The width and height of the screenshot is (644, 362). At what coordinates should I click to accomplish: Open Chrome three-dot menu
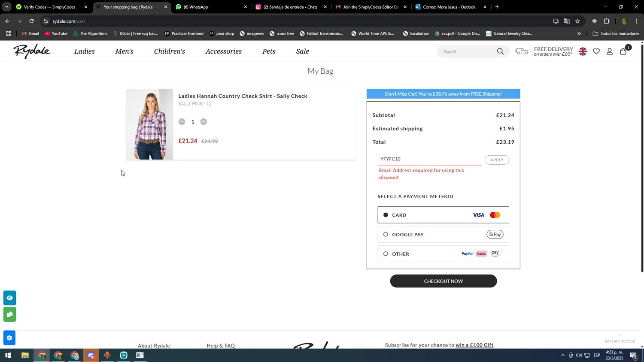pyautogui.click(x=637, y=21)
